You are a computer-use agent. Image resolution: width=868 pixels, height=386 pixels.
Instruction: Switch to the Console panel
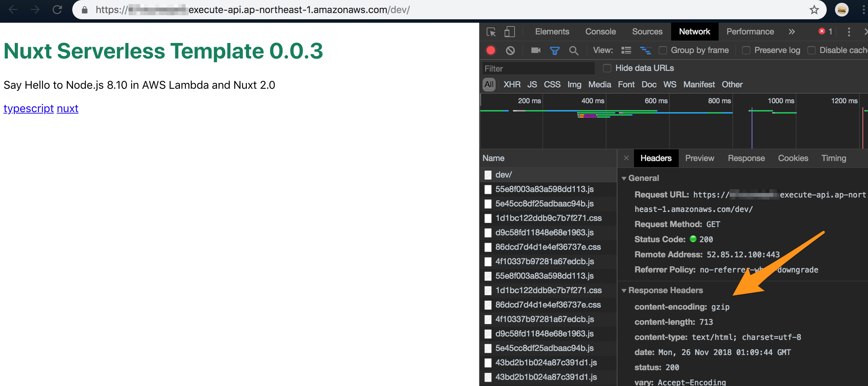[600, 32]
